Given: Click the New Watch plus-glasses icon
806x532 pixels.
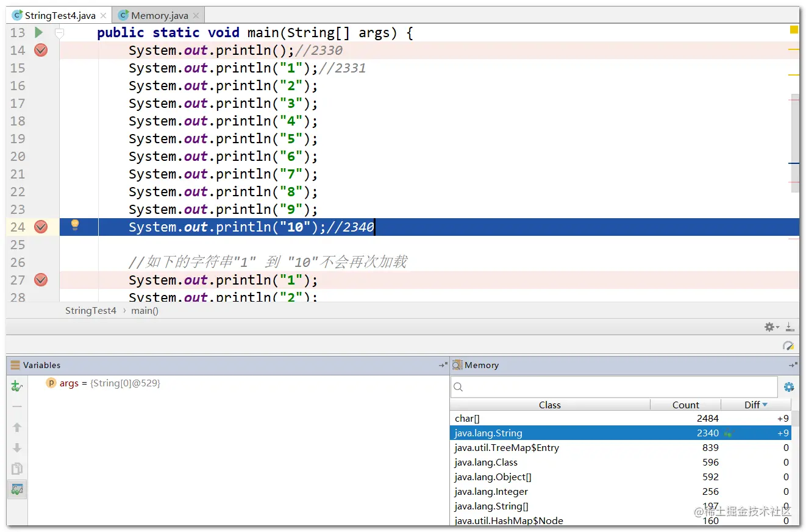Looking at the screenshot, I should point(17,386).
